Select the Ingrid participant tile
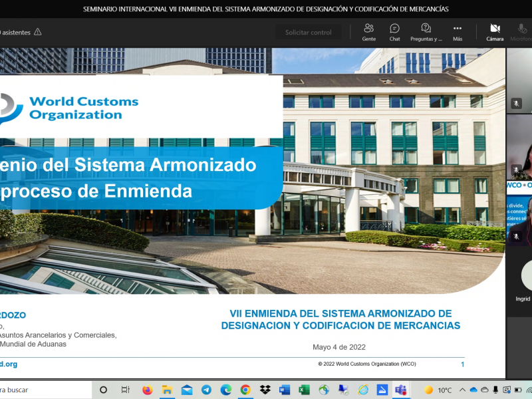Viewport: 532px width, 399px height. tap(519, 281)
